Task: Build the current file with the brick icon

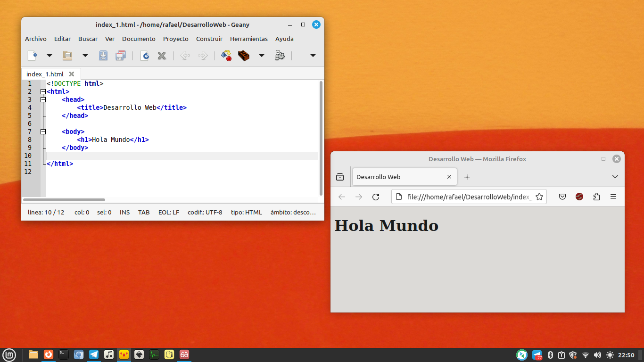Action: pos(244,56)
